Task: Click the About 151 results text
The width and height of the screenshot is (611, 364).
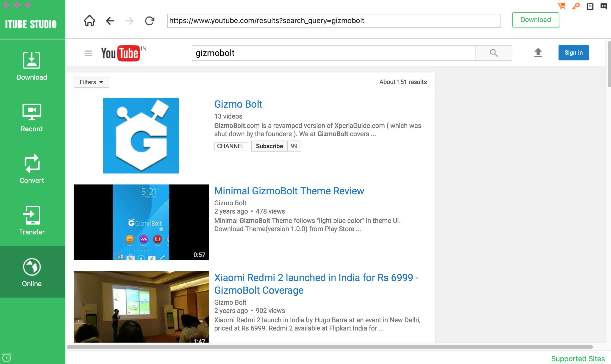Action: pyautogui.click(x=403, y=82)
